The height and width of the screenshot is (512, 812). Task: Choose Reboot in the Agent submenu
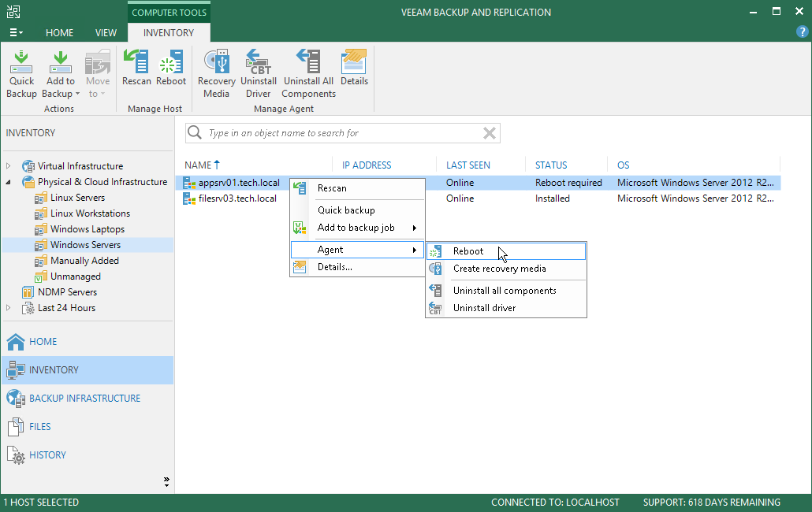(x=506, y=251)
